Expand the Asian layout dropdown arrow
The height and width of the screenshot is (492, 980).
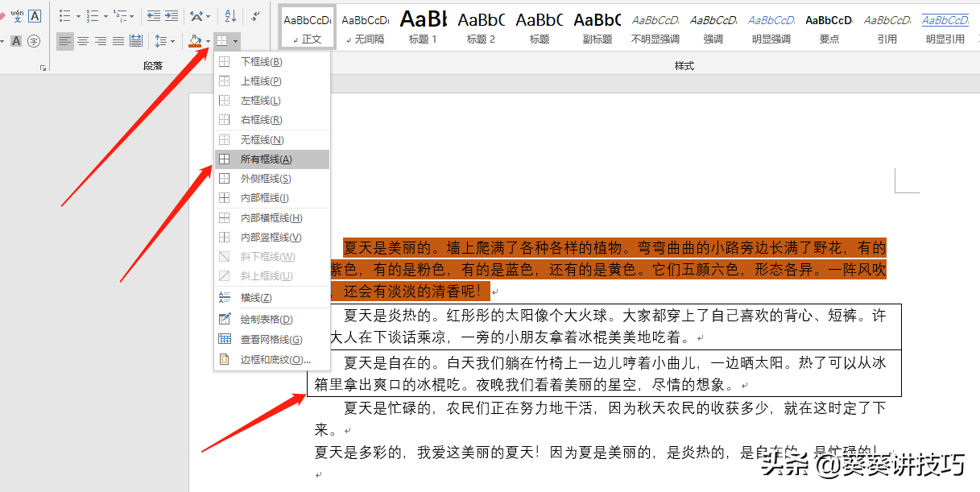click(x=209, y=16)
